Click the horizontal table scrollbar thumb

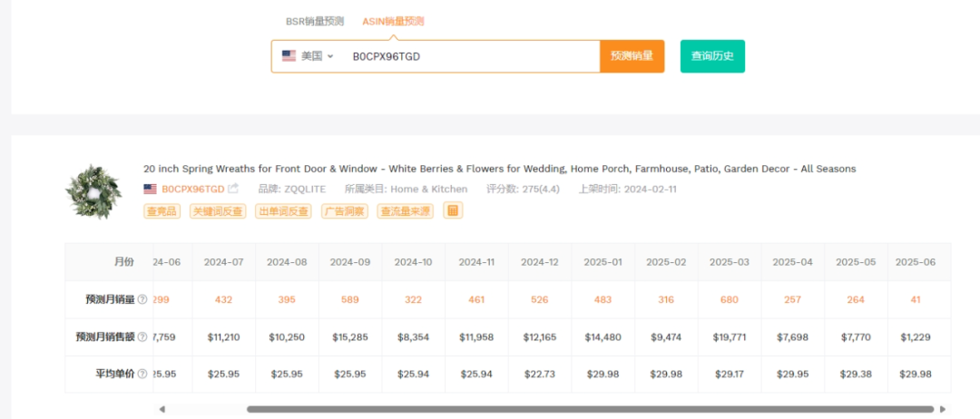[590, 409]
